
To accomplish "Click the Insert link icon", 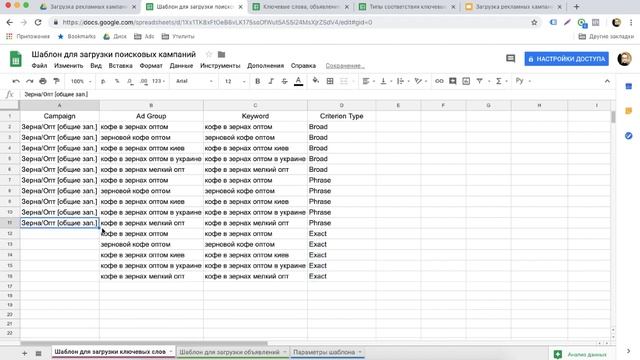I will tap(439, 81).
